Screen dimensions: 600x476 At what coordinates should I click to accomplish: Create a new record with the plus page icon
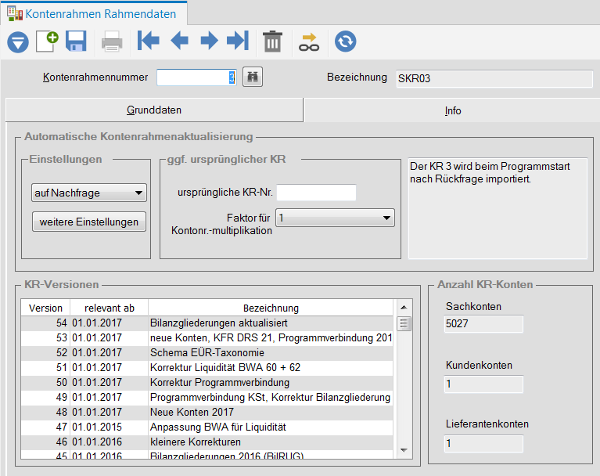[47, 41]
